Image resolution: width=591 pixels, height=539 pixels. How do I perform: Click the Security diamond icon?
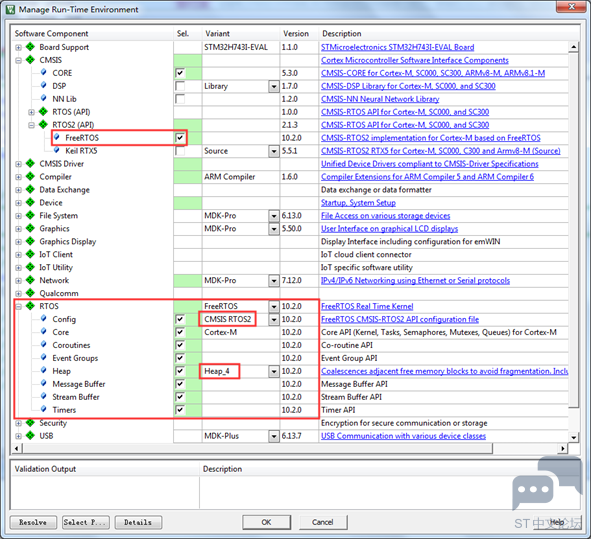pos(30,423)
